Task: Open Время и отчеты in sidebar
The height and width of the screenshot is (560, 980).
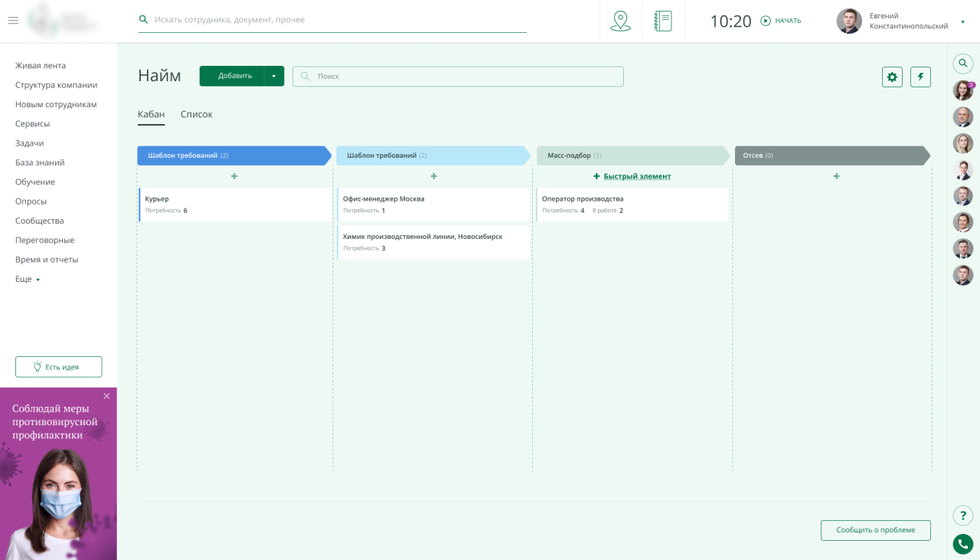Action: [x=47, y=260]
